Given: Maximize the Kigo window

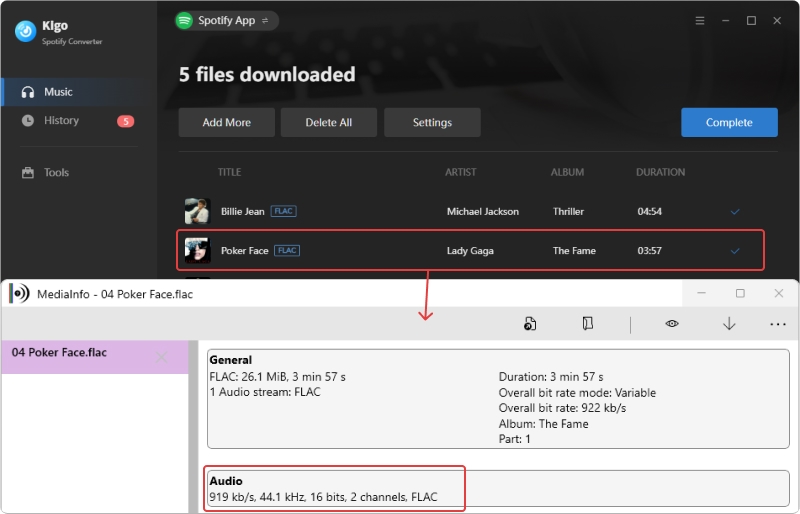Looking at the screenshot, I should (752, 20).
